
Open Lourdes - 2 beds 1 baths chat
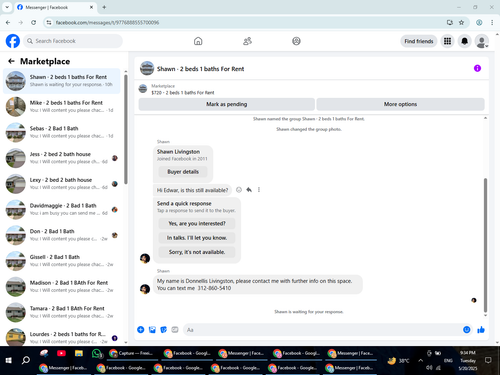pyautogui.click(x=62, y=337)
